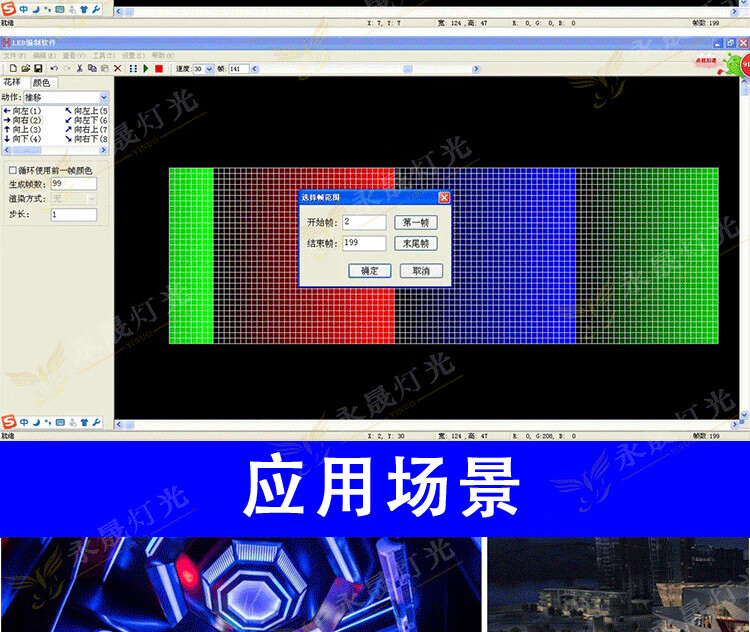Open the 文件 menu

pyautogui.click(x=14, y=55)
